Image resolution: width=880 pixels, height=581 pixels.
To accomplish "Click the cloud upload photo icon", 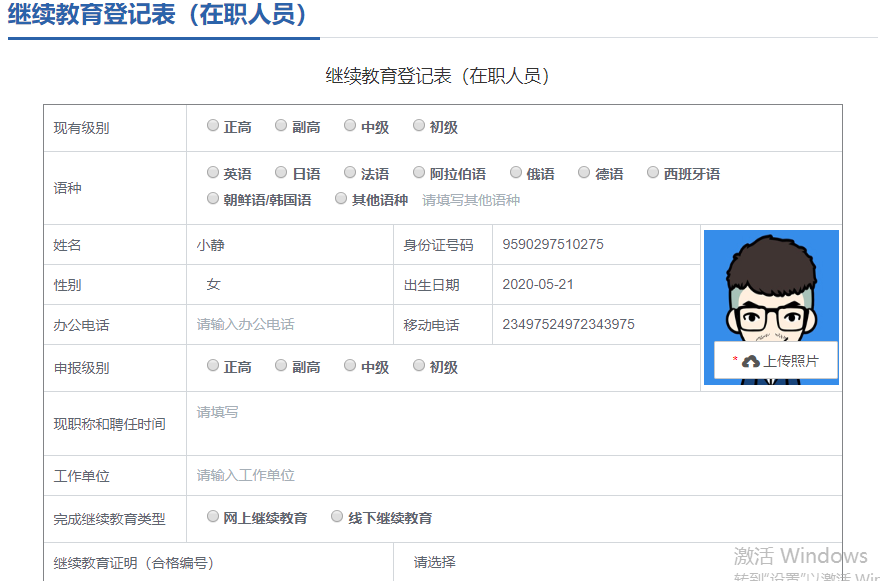I will coord(751,361).
